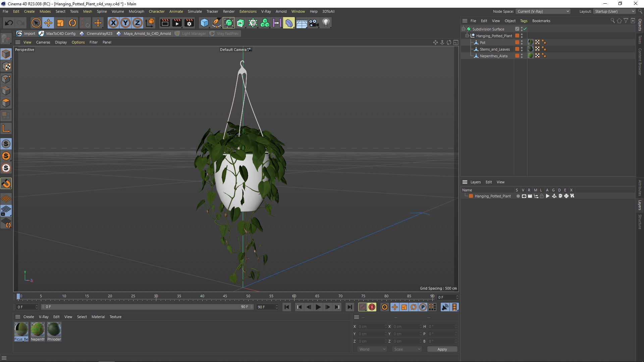Toggle Autokeying button

[x=372, y=307]
